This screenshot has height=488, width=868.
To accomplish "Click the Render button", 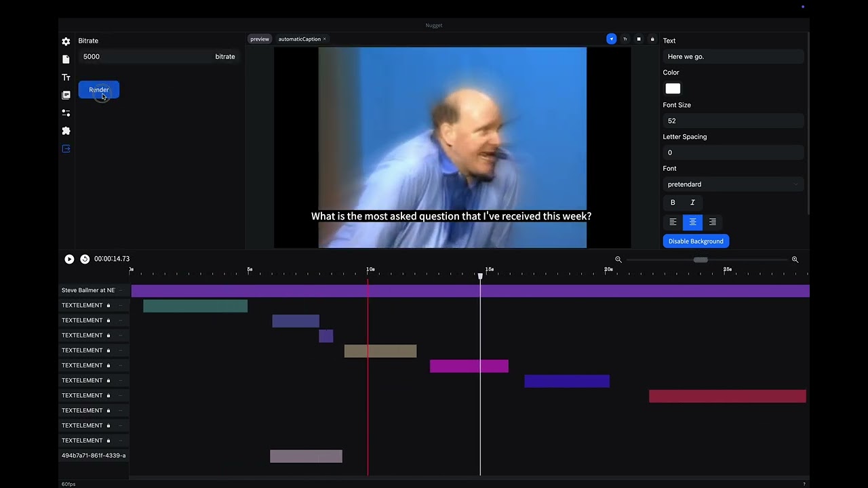I will pos(99,89).
